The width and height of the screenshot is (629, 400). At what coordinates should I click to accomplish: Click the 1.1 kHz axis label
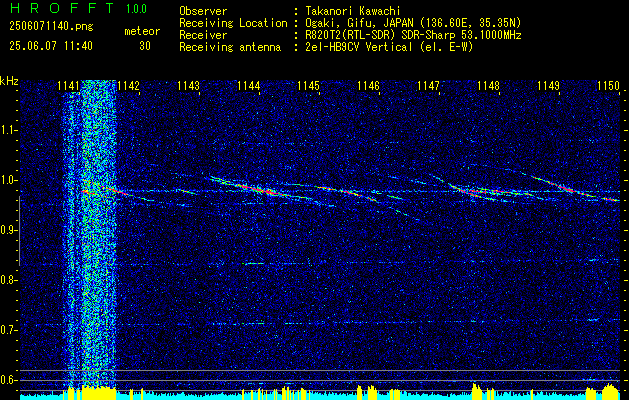(x=8, y=130)
